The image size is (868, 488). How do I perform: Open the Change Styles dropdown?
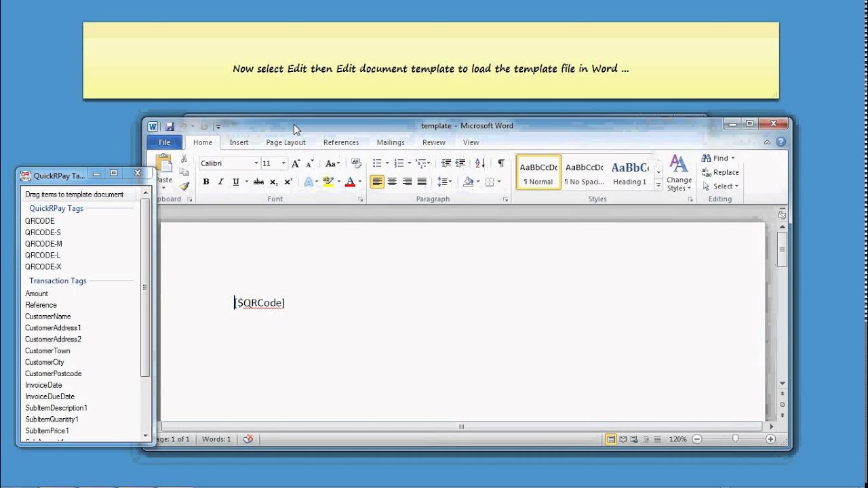coord(679,173)
